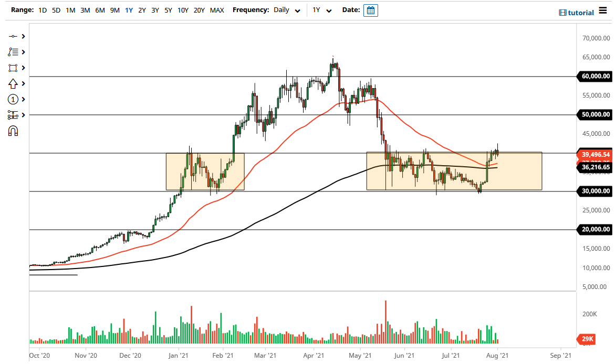Click the Jan '21 axis label
Viewport: 615px width, 364px height.
(x=179, y=356)
